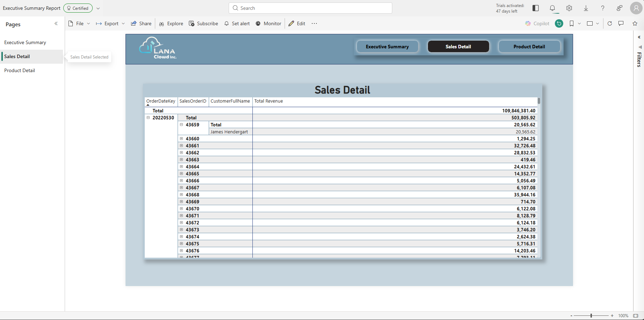This screenshot has width=644, height=320.
Task: Click CustomerFullName column header
Action: (x=230, y=101)
